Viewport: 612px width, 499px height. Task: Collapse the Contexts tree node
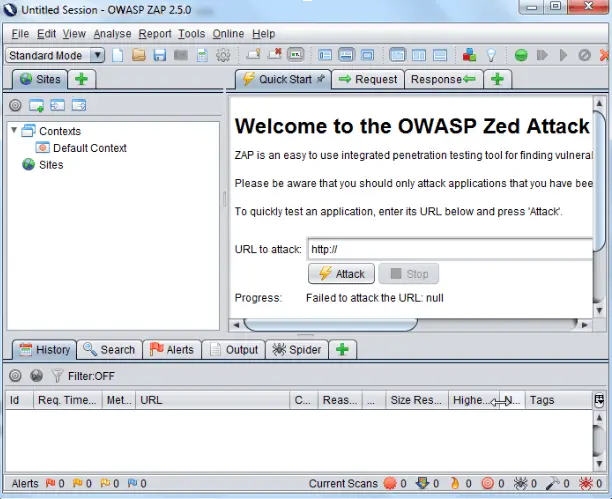[x=14, y=130]
